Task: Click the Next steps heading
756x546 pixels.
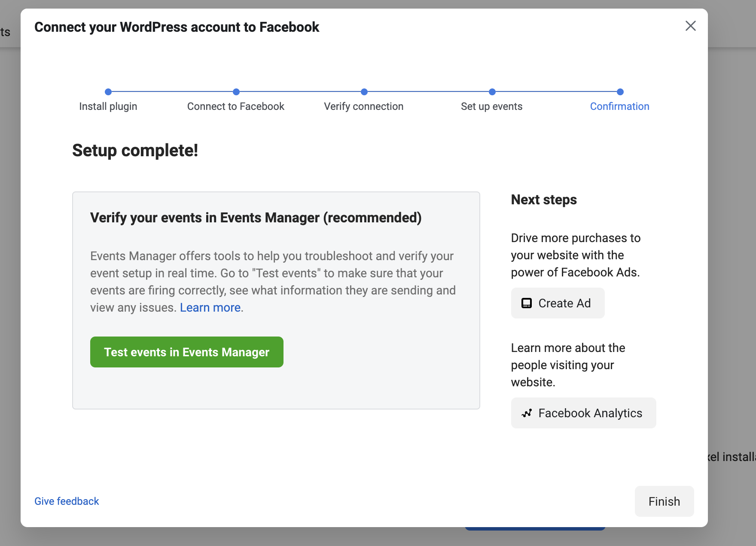Action: 544,200
